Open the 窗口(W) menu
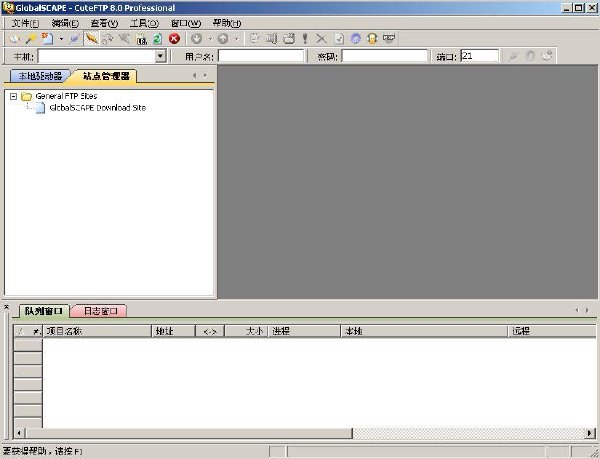 click(186, 23)
